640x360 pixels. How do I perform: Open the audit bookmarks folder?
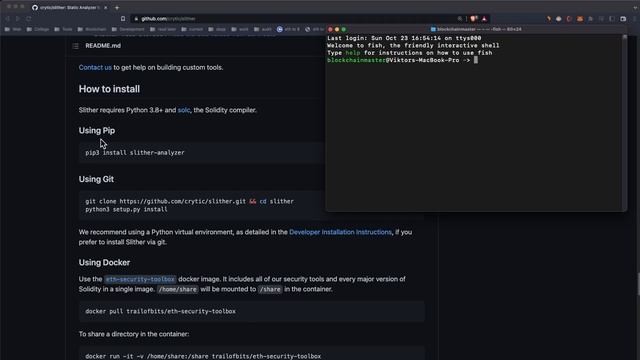coord(262,29)
